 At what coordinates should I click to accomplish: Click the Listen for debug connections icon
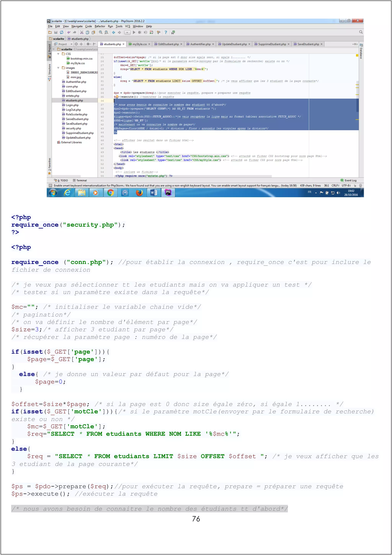point(151,32)
